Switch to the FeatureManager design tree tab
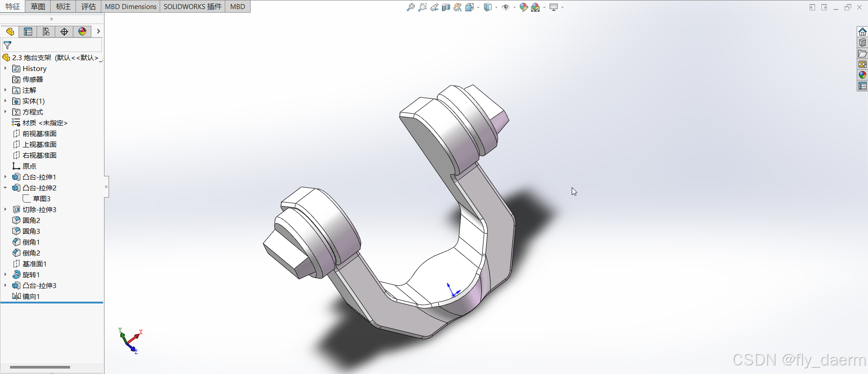This screenshot has height=374, width=868. pos(10,32)
